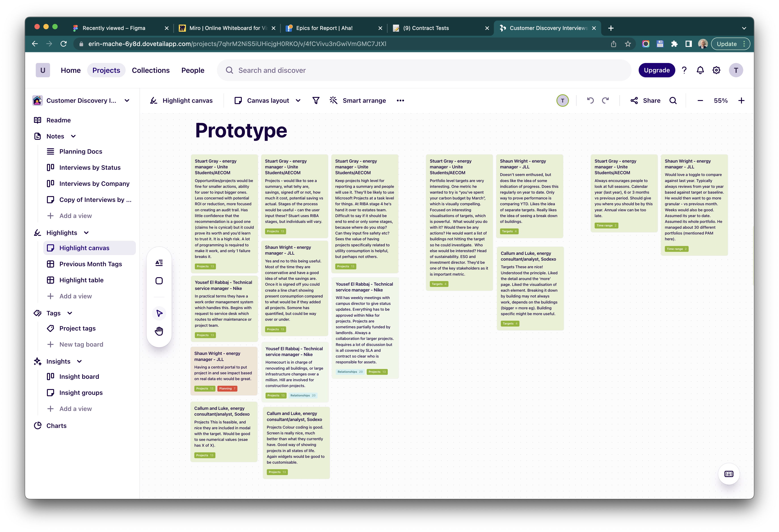Select the text tool in floating toolbar

[159, 263]
